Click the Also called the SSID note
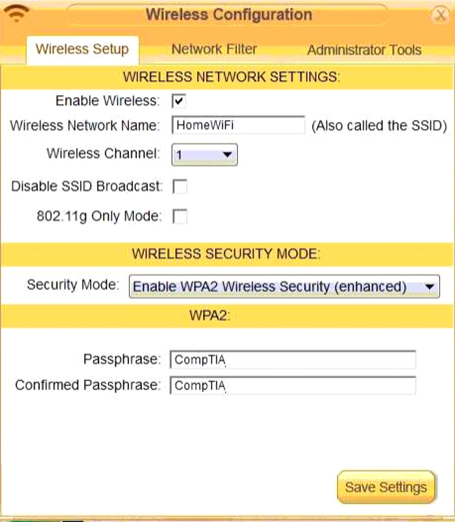The height and width of the screenshot is (522, 455). pyautogui.click(x=379, y=126)
